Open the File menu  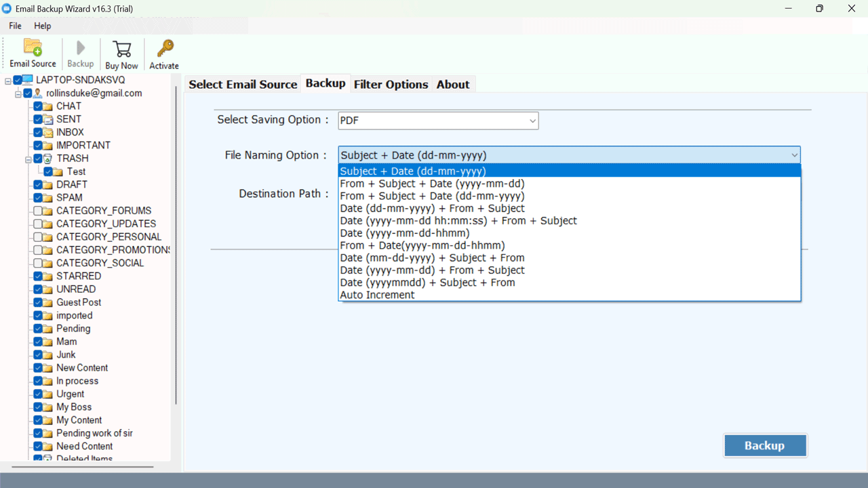point(15,26)
